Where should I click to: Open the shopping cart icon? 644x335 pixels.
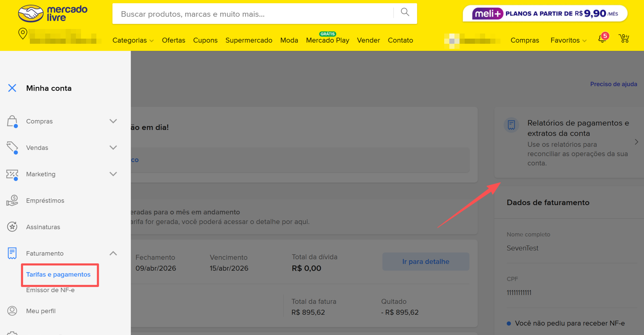[x=624, y=39]
